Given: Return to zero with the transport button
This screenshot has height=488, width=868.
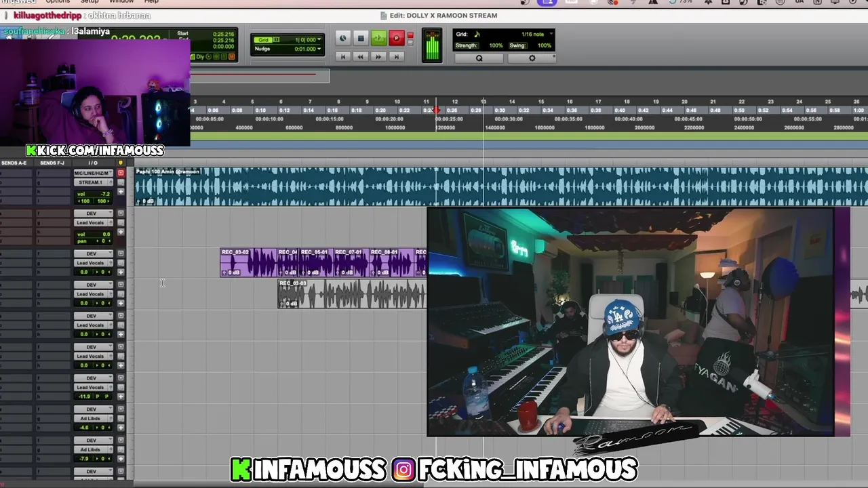Looking at the screenshot, I should pos(343,57).
